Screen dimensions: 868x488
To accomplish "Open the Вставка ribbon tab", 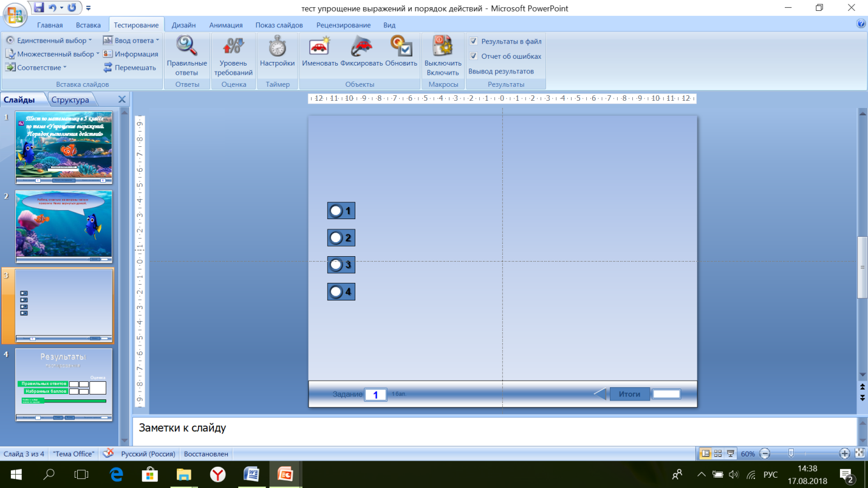I will 88,25.
